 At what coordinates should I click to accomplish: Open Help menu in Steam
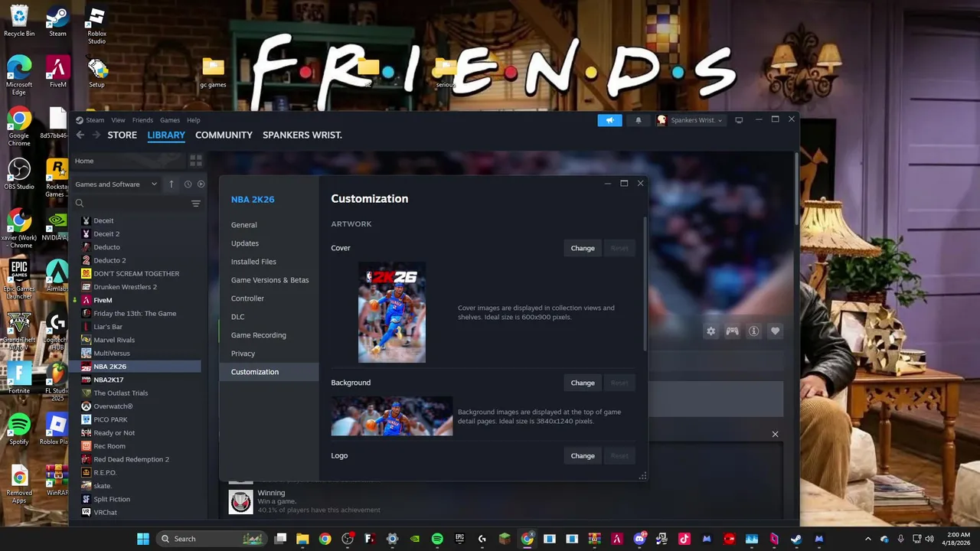[x=194, y=120]
